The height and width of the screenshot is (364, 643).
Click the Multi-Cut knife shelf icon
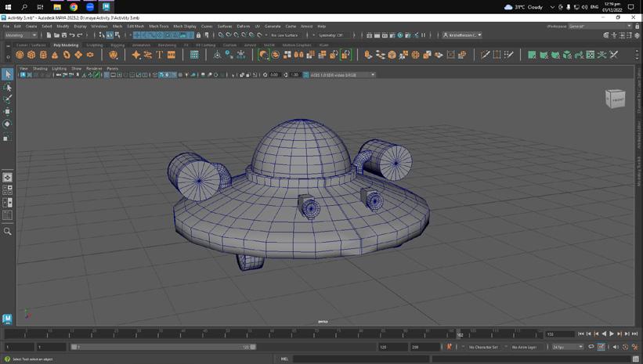coord(485,55)
